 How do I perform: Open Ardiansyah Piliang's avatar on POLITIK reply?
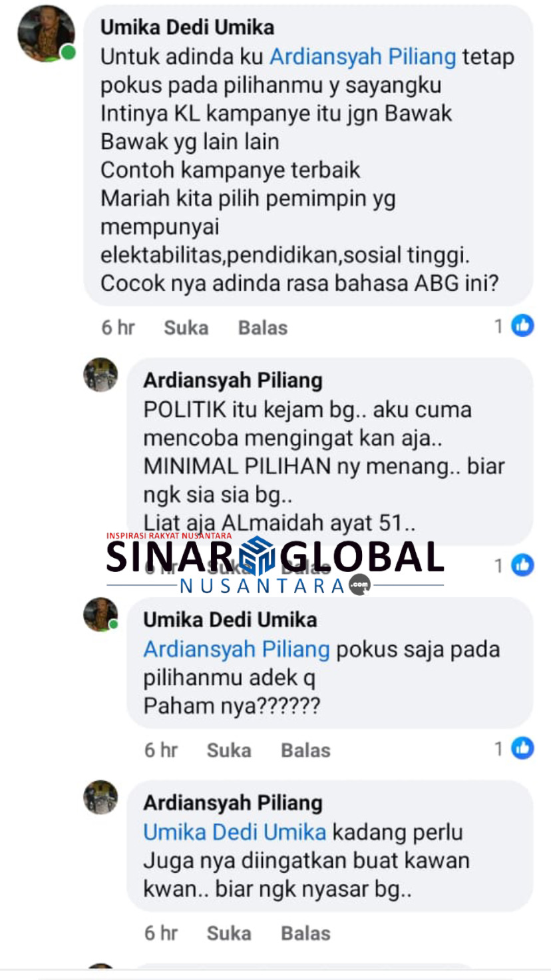[100, 375]
